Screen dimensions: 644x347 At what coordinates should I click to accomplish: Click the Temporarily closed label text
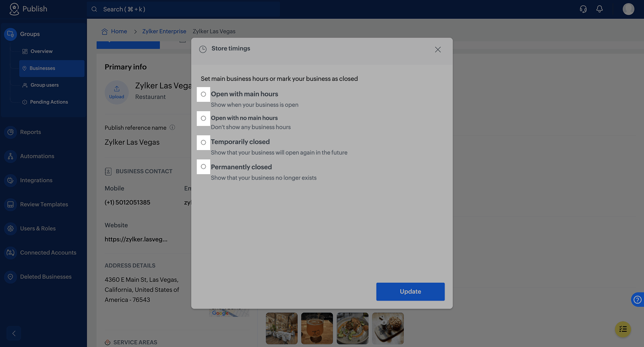(x=240, y=142)
